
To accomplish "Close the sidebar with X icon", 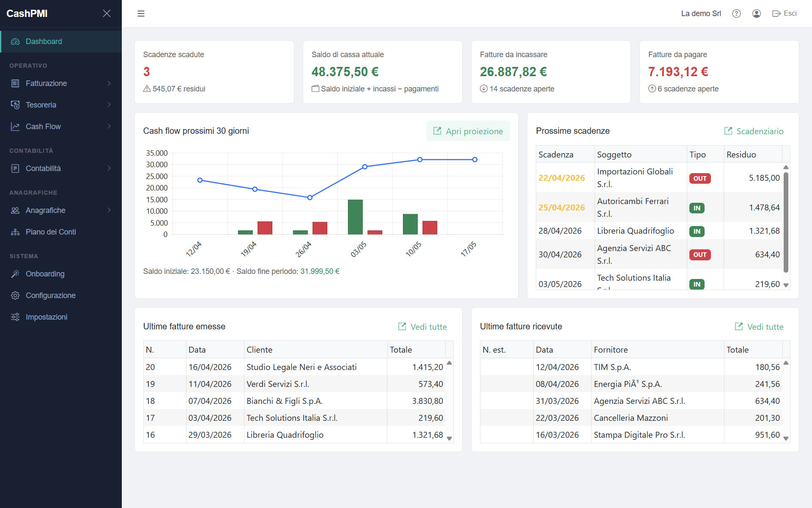I will coord(107,14).
